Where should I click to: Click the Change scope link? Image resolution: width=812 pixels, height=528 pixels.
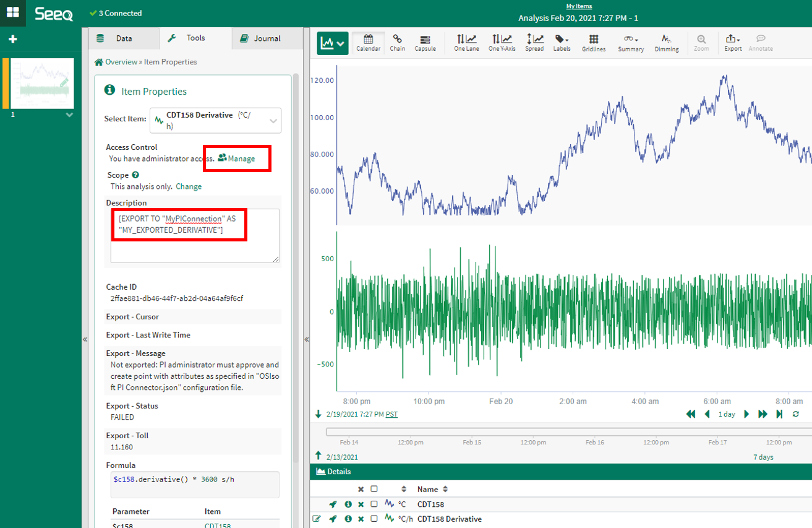click(189, 186)
